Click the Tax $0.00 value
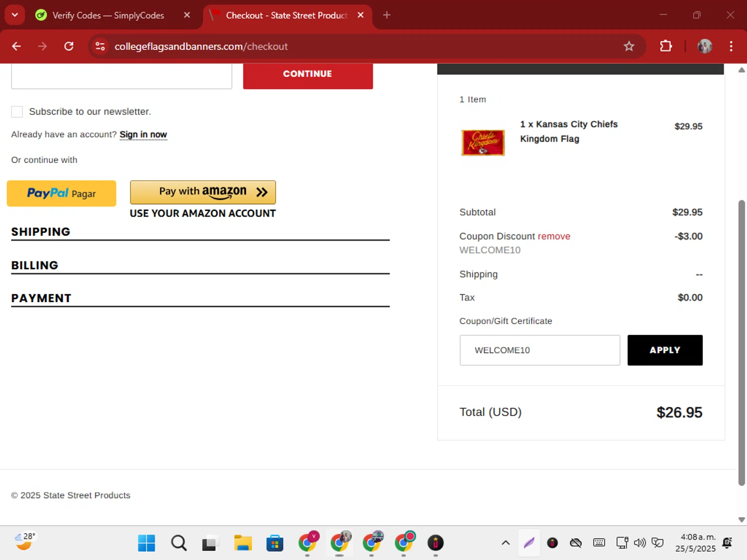This screenshot has width=747, height=560. point(690,298)
